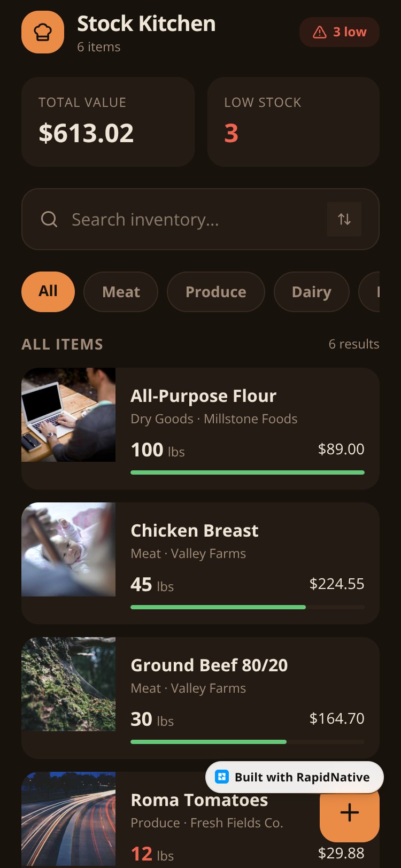Click the magnifying glass search icon
The width and height of the screenshot is (401, 868).
(x=49, y=219)
